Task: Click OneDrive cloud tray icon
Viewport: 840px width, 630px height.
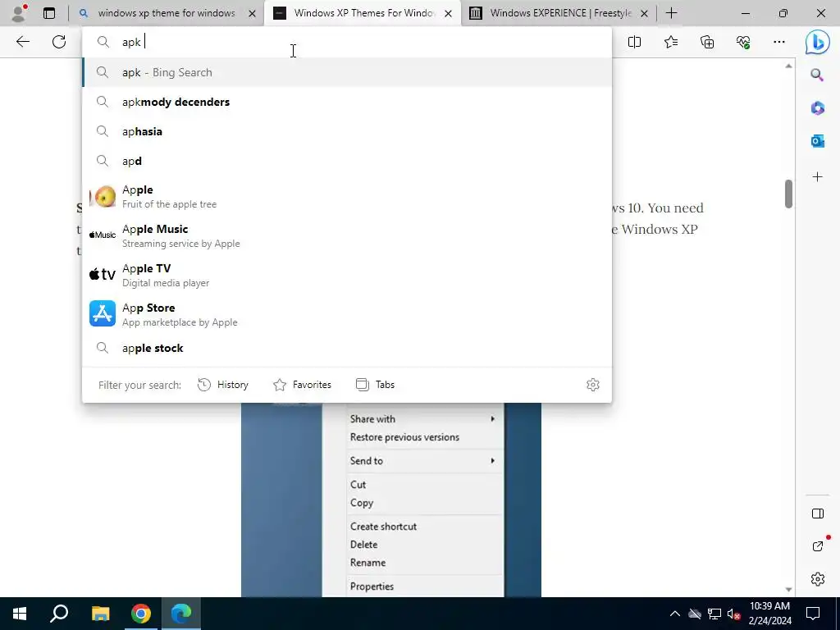Action: pos(695,614)
